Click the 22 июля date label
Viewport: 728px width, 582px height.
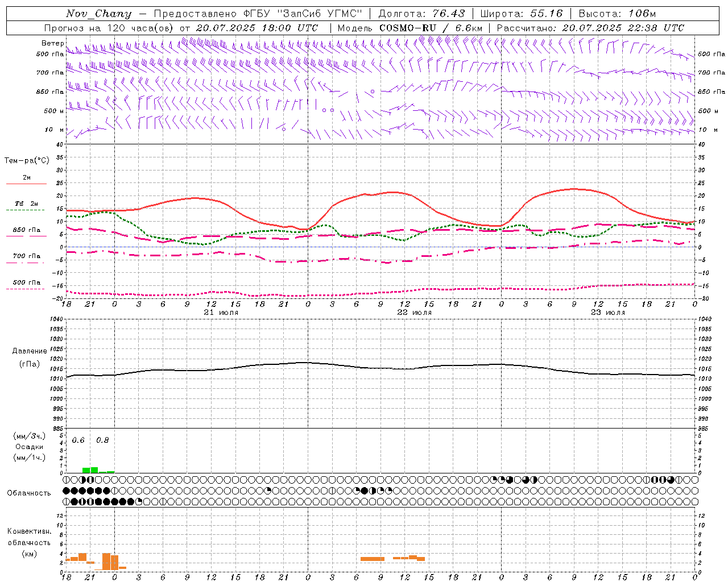[415, 313]
